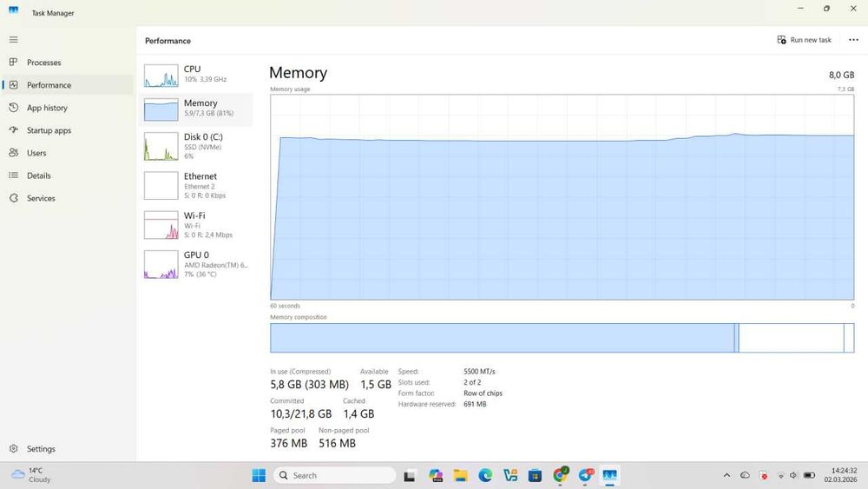Open Task Manager Settings
The image size is (868, 489).
click(x=68, y=448)
